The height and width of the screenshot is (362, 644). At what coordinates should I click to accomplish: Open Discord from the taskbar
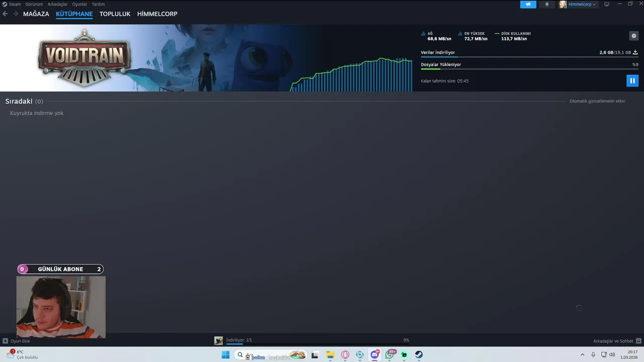click(x=375, y=355)
